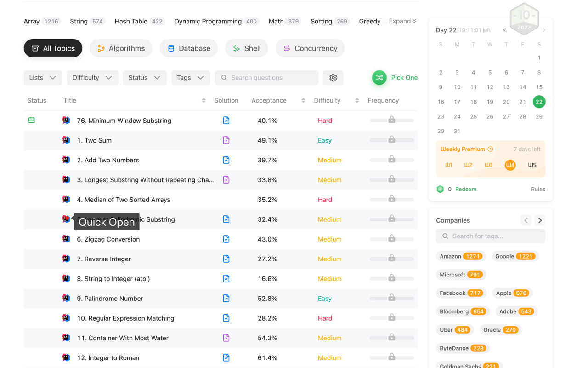Open the purple solution icon for Two Sum
The width and height of the screenshot is (588, 368).
[226, 140]
